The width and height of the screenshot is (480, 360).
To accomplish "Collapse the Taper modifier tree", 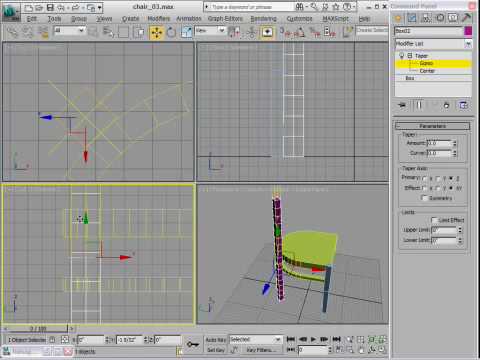I will 410,56.
